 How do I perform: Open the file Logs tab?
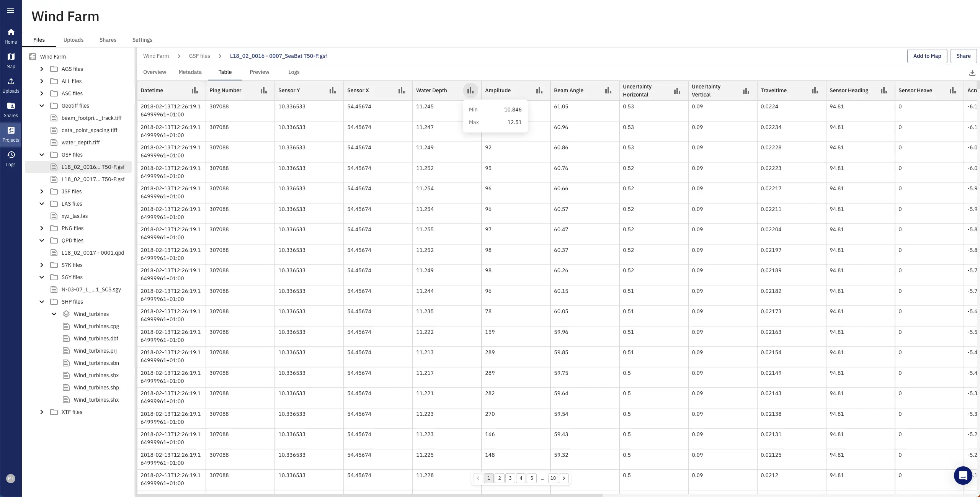[x=294, y=72]
